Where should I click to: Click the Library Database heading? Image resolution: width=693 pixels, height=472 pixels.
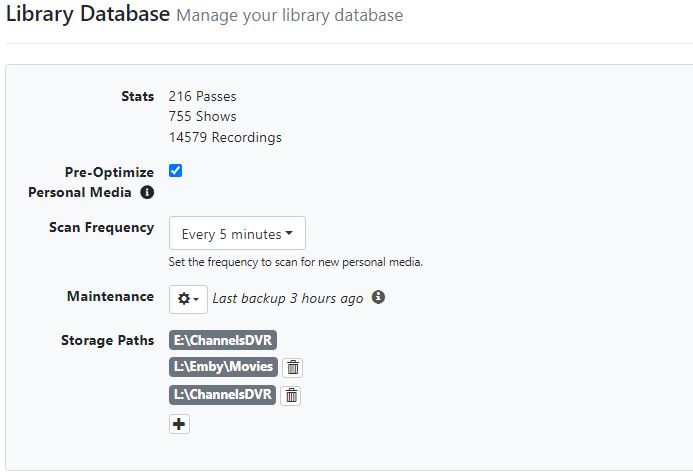point(88,15)
